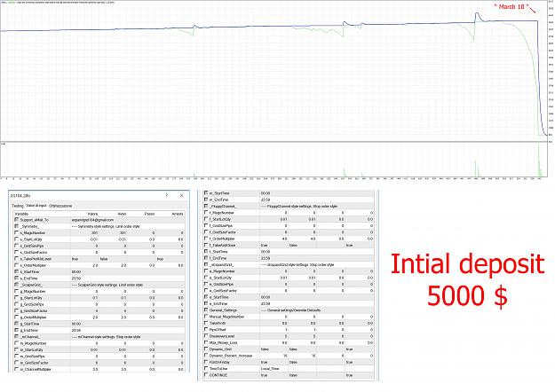
Task: Click the s_MagicNumber value 301
Action: (x=94, y=233)
